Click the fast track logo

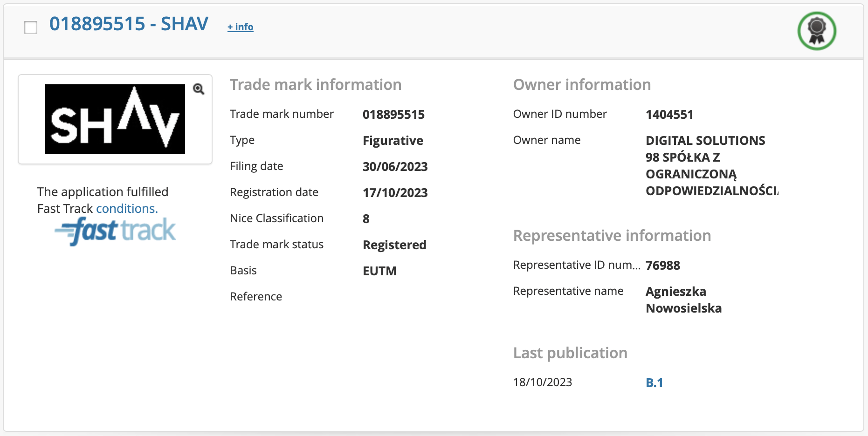point(115,231)
